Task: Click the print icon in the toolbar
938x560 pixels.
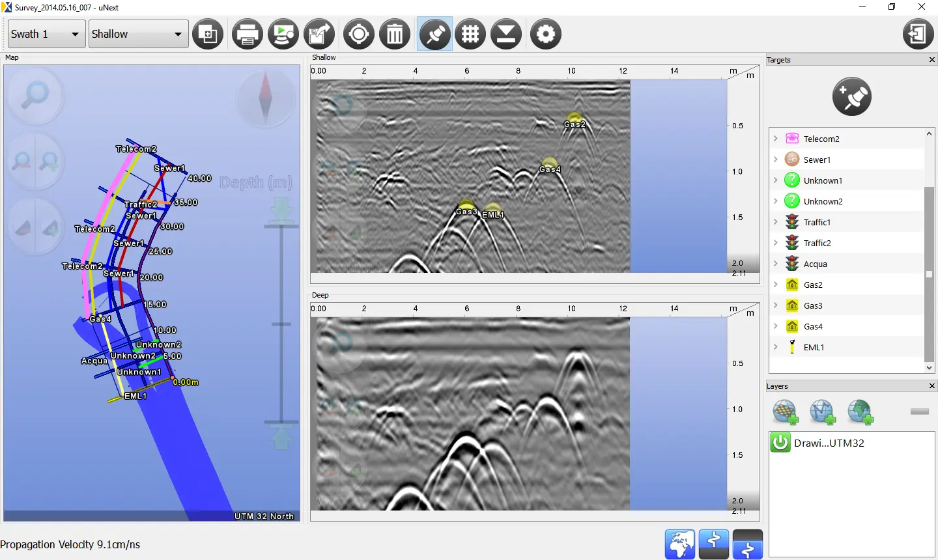Action: [247, 34]
